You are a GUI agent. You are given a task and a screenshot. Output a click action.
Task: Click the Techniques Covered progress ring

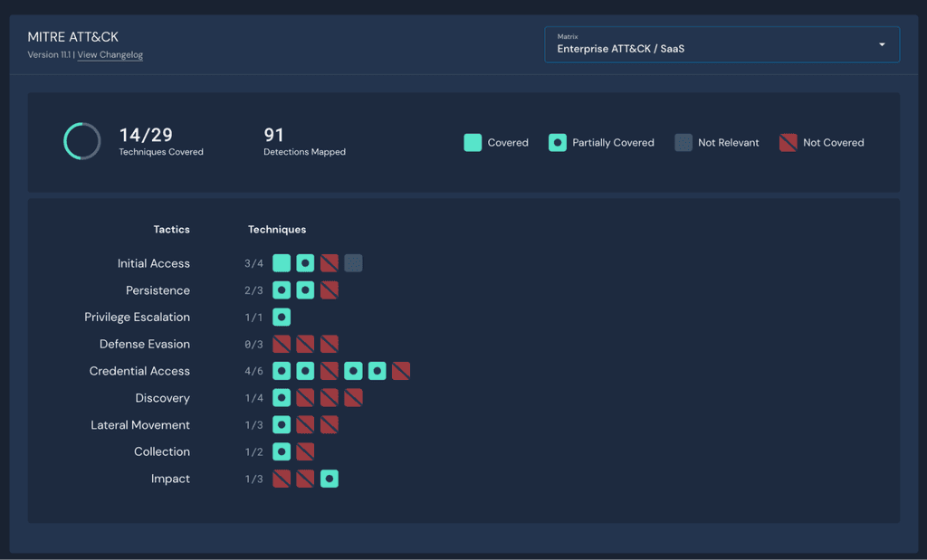pyautogui.click(x=81, y=141)
